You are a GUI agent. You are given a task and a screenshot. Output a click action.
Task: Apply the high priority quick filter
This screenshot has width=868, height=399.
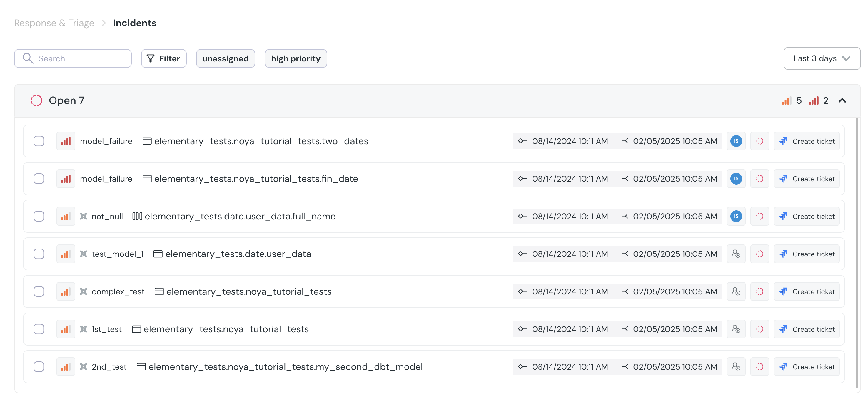pos(296,58)
